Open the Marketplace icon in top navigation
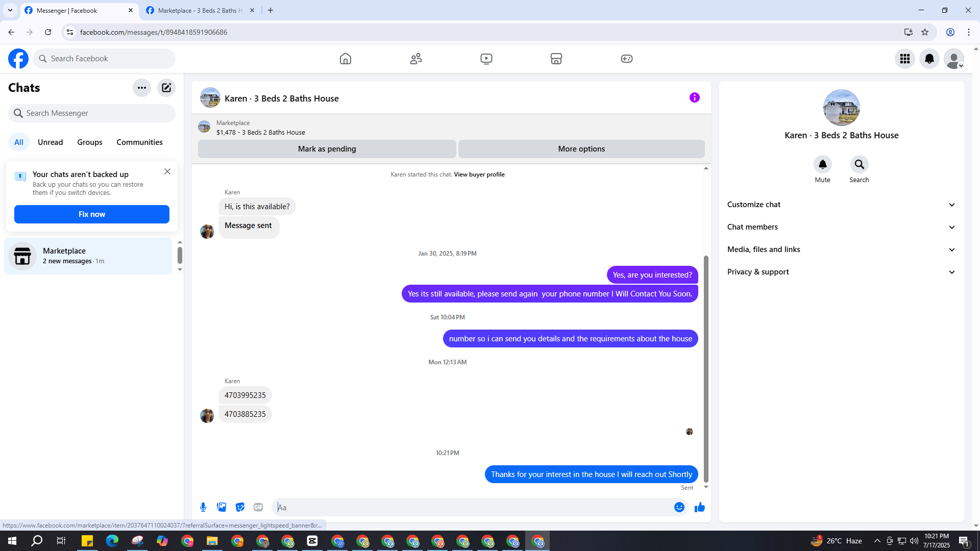The image size is (980, 551). (556, 59)
